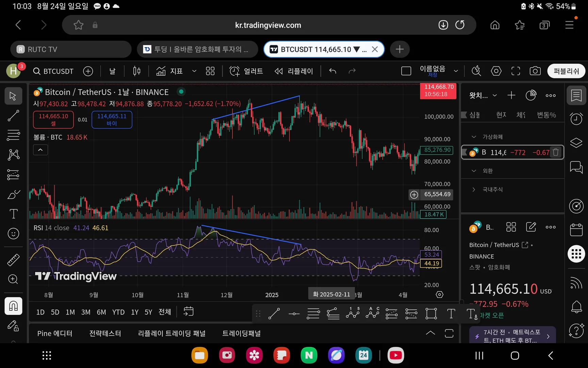588x368 pixels.
Task: Expand the 국내주식 watchlist section
Action: coord(474,189)
